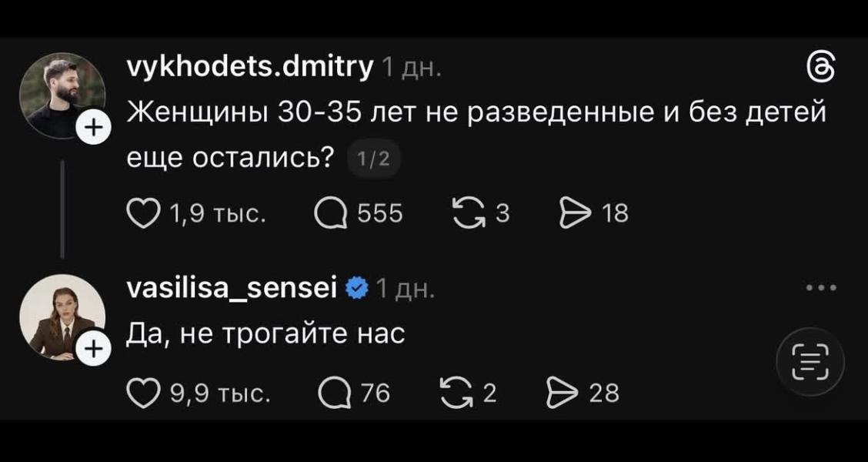
Task: Open vasilisa_sensei's profile by tapping her username
Action: click(x=229, y=288)
